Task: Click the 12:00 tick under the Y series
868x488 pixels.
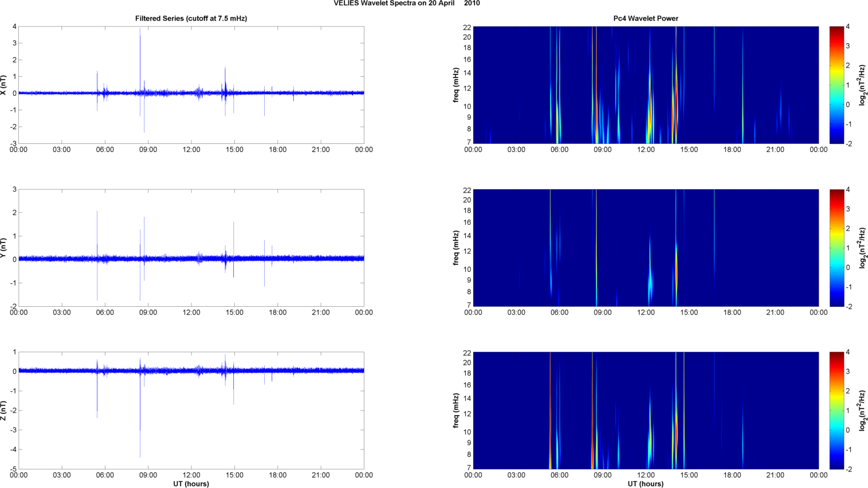Action: tap(191, 313)
